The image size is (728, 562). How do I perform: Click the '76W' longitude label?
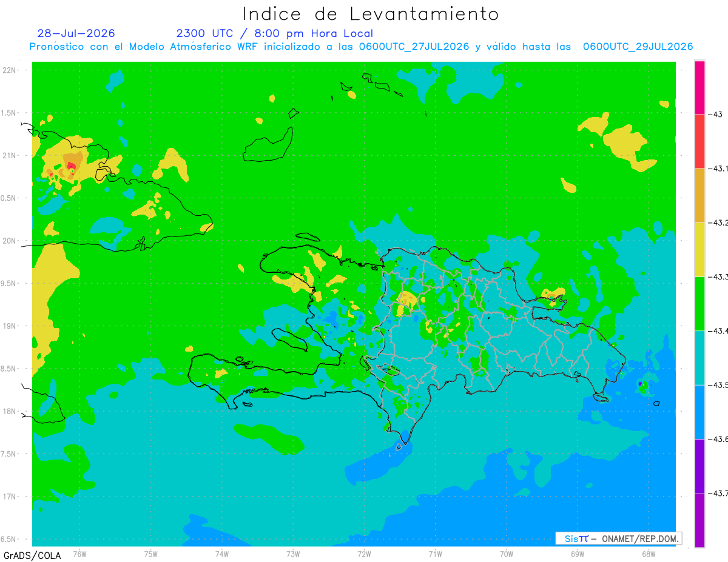(79, 554)
